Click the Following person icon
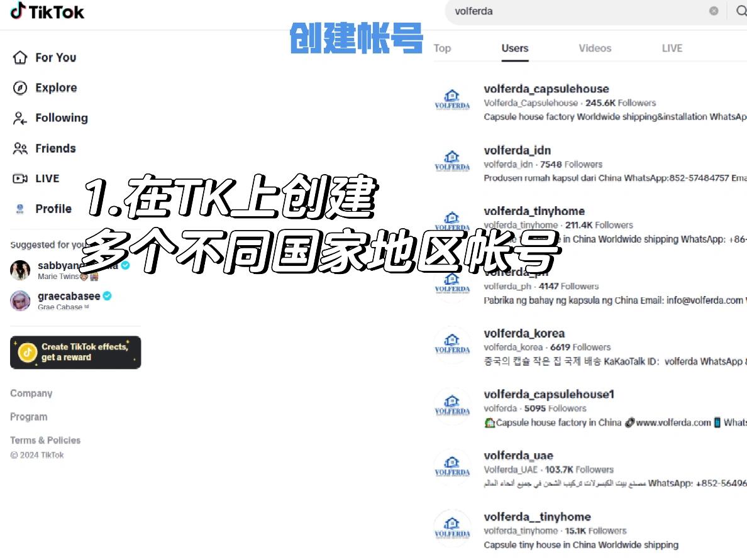 [20, 118]
